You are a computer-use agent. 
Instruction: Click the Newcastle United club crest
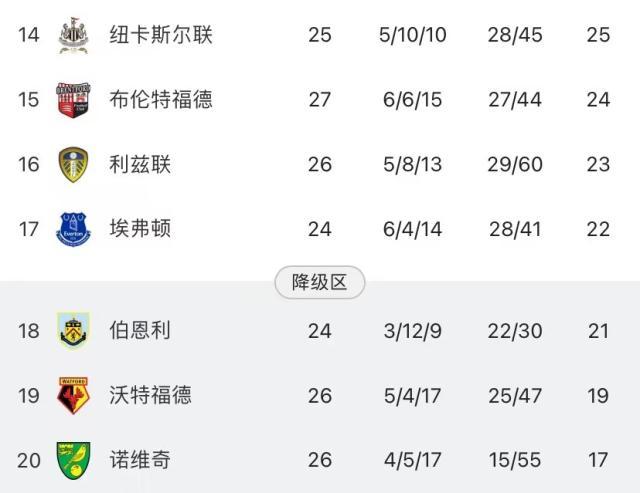coord(75,35)
